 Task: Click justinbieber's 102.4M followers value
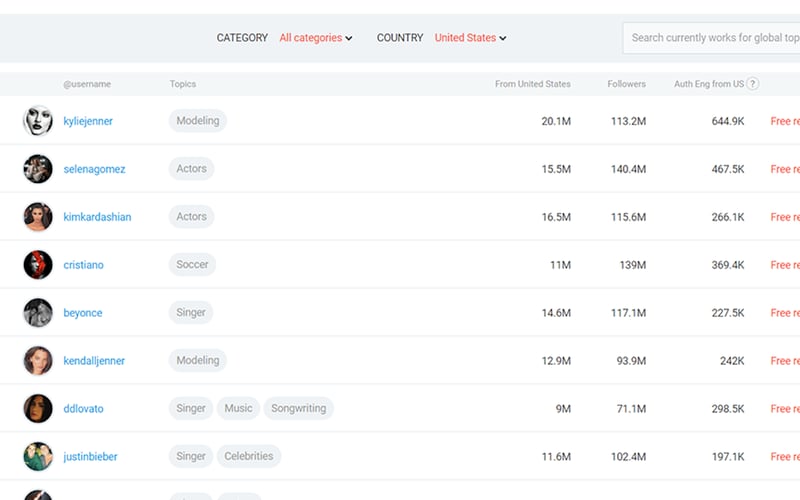[x=629, y=457]
